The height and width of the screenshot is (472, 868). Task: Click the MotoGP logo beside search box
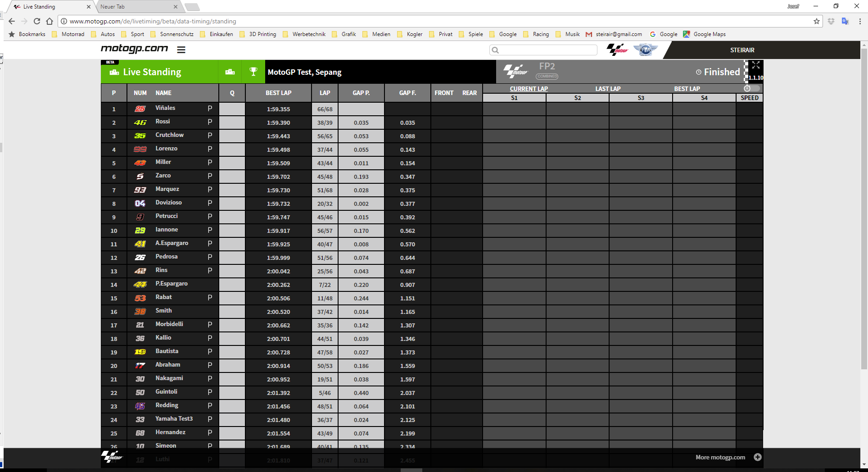coord(617,50)
